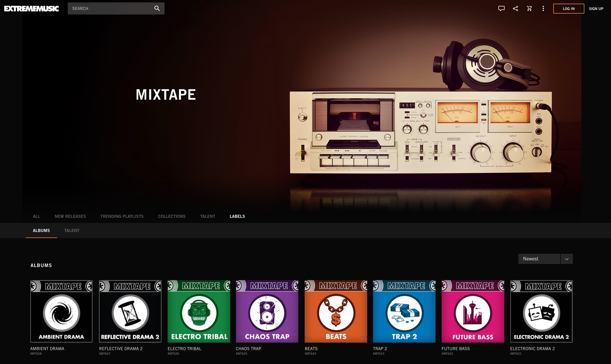Click the Extreme Music logo
Screen dimensions: 611x364
click(x=32, y=9)
